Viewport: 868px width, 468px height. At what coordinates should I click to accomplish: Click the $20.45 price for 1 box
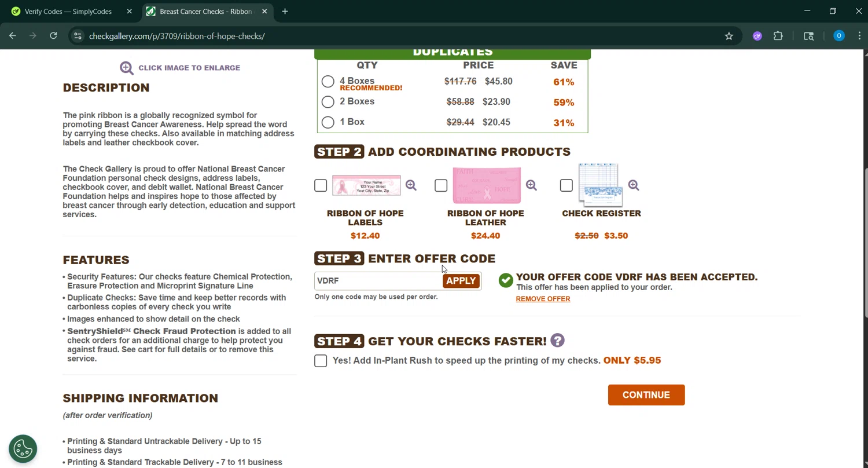tap(496, 122)
